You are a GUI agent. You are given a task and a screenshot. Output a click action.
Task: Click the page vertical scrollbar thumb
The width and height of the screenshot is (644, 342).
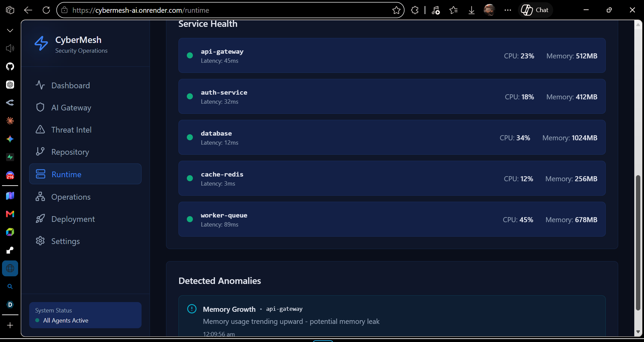(x=638, y=242)
